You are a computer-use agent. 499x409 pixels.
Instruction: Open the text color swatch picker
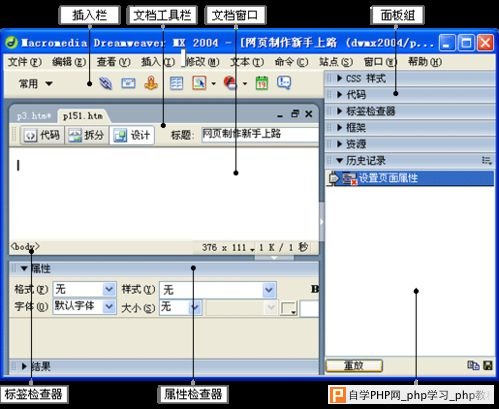[x=289, y=308]
